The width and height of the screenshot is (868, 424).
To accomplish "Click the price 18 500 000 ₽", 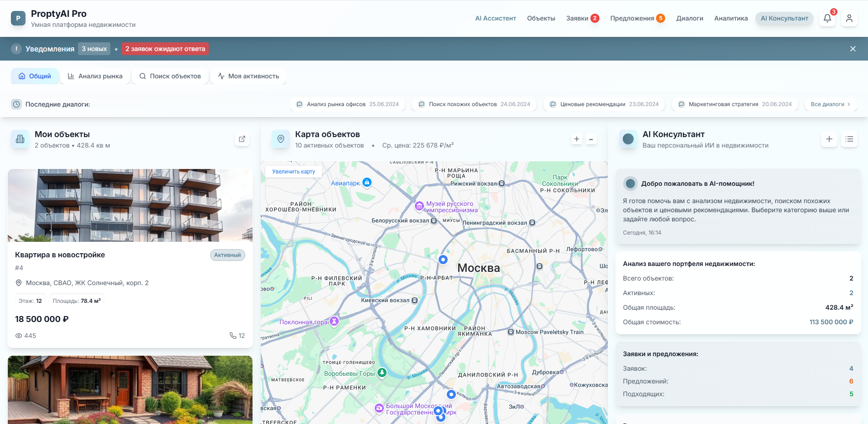I will click(x=42, y=319).
